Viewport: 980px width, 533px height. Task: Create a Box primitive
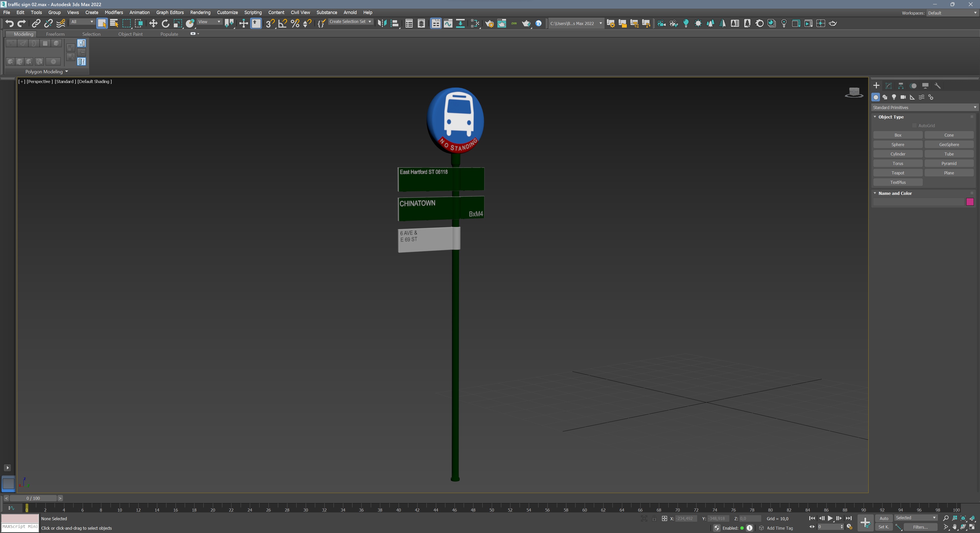coord(898,135)
